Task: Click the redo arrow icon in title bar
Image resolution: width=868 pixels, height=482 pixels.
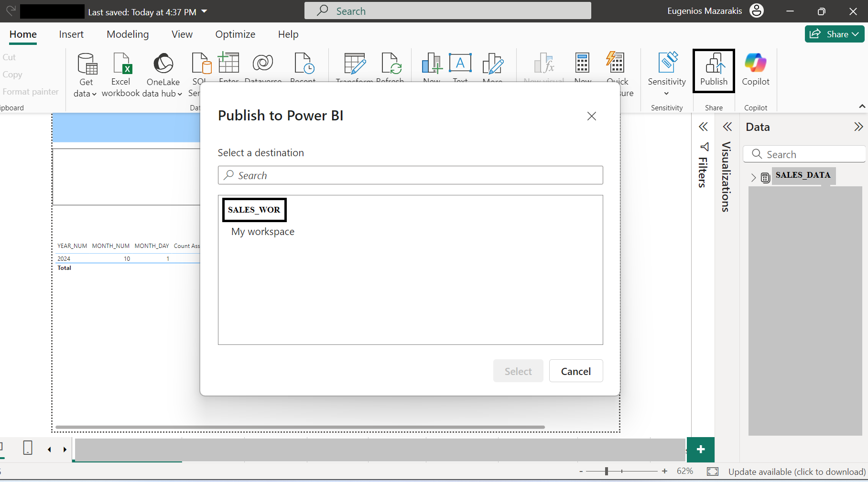Action: coord(11,11)
